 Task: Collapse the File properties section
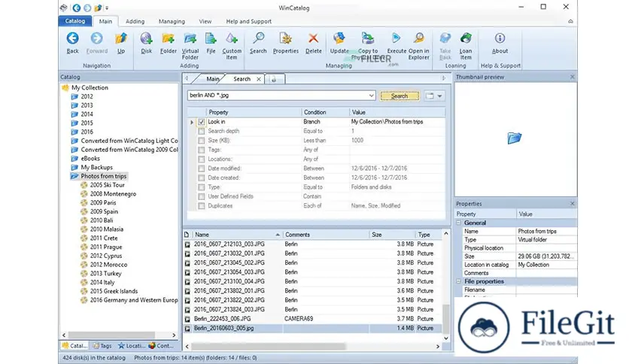coord(458,281)
